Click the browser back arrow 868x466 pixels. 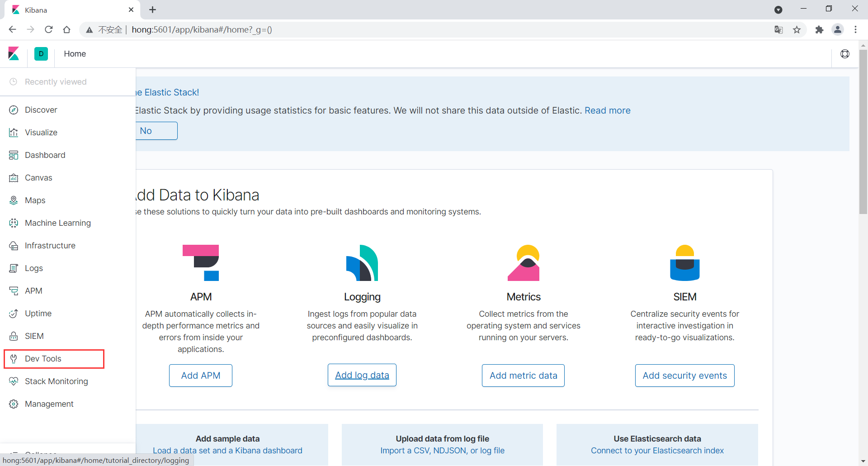pyautogui.click(x=13, y=30)
